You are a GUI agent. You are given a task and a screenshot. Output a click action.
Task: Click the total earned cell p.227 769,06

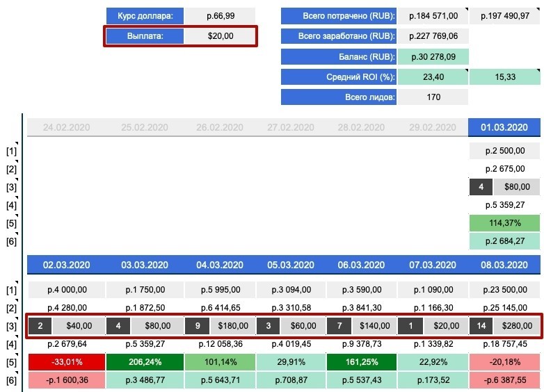(x=433, y=36)
